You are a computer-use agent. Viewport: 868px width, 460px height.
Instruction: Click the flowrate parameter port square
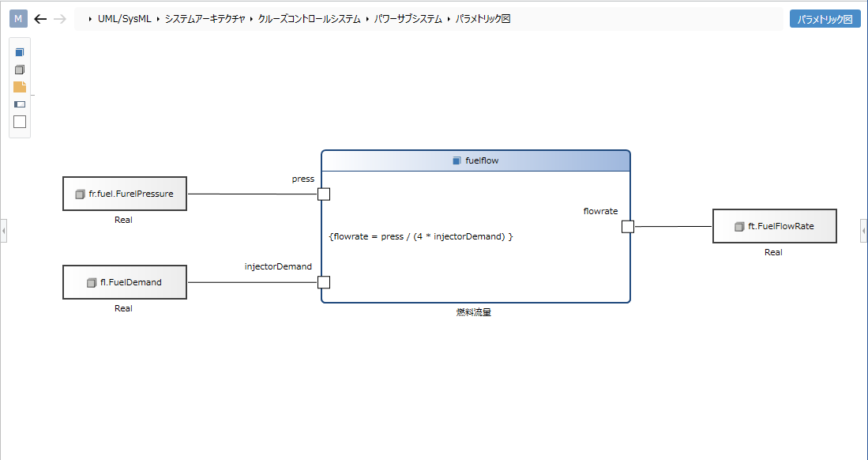click(x=628, y=227)
